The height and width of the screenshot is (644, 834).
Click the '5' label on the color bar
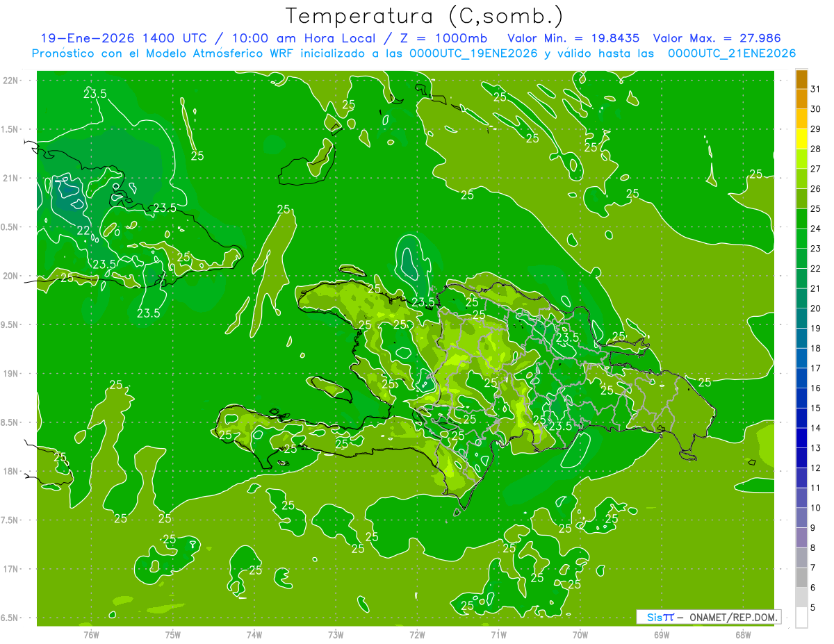point(813,608)
